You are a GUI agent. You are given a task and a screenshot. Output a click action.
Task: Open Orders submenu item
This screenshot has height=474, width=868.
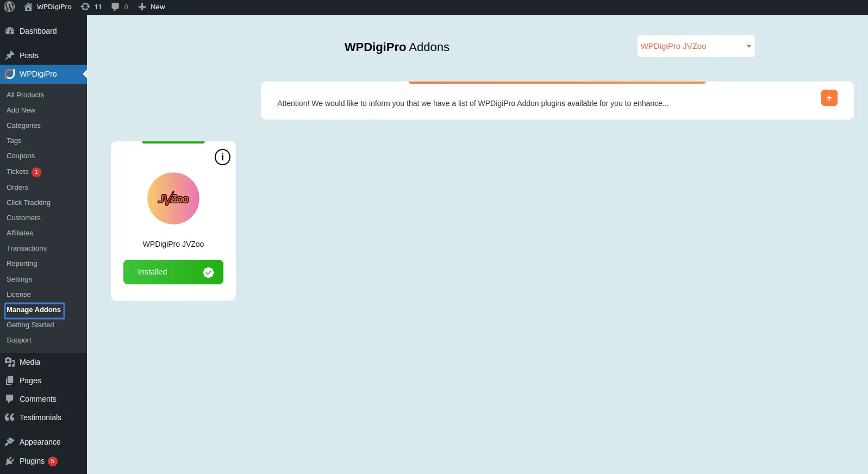(17, 187)
